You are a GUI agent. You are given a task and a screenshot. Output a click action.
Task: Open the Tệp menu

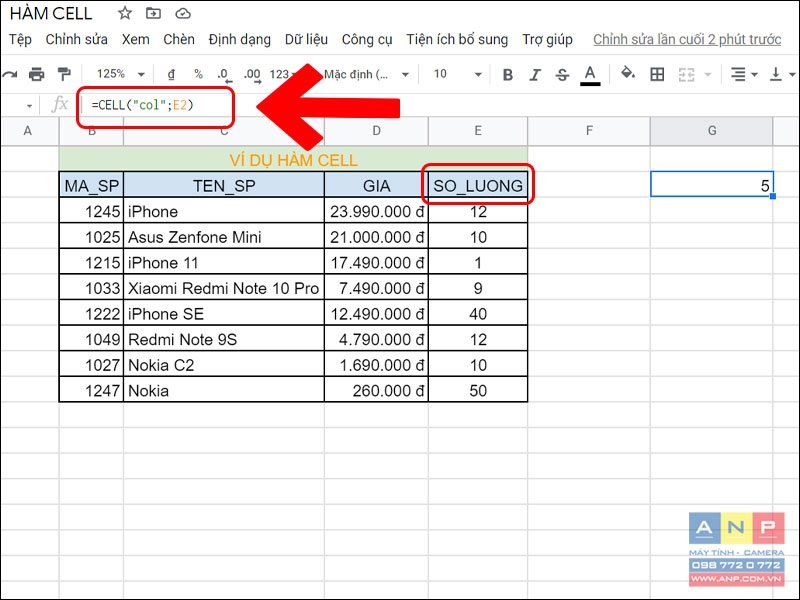pos(20,39)
